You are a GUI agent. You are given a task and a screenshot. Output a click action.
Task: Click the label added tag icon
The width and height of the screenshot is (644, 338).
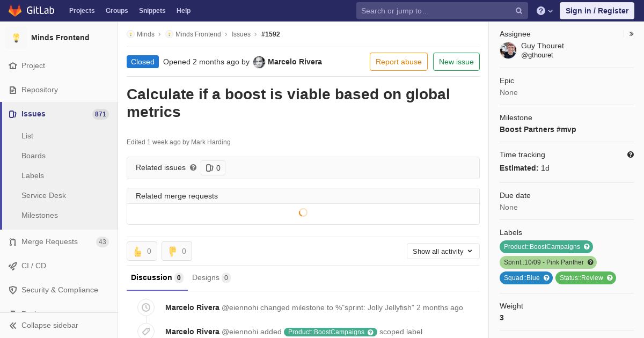pyautogui.click(x=145, y=332)
